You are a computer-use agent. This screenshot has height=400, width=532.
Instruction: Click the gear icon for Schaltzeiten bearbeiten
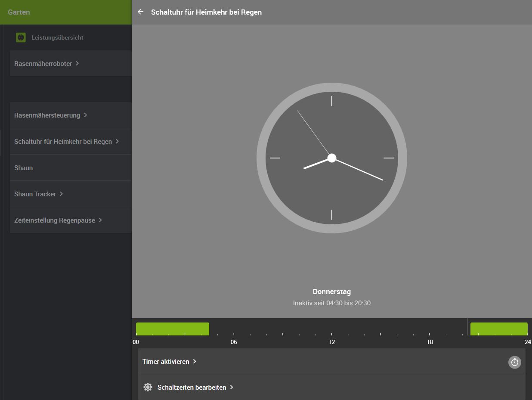pyautogui.click(x=148, y=387)
